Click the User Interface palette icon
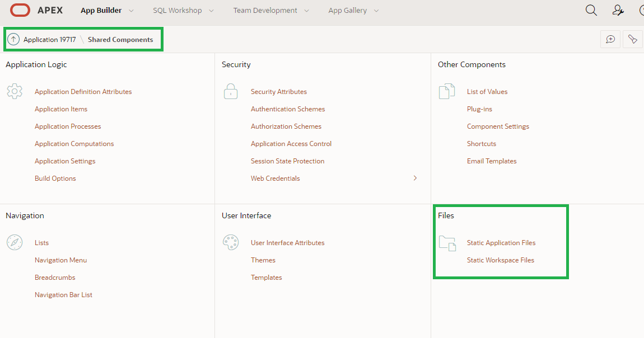This screenshot has height=338, width=644. [x=231, y=242]
